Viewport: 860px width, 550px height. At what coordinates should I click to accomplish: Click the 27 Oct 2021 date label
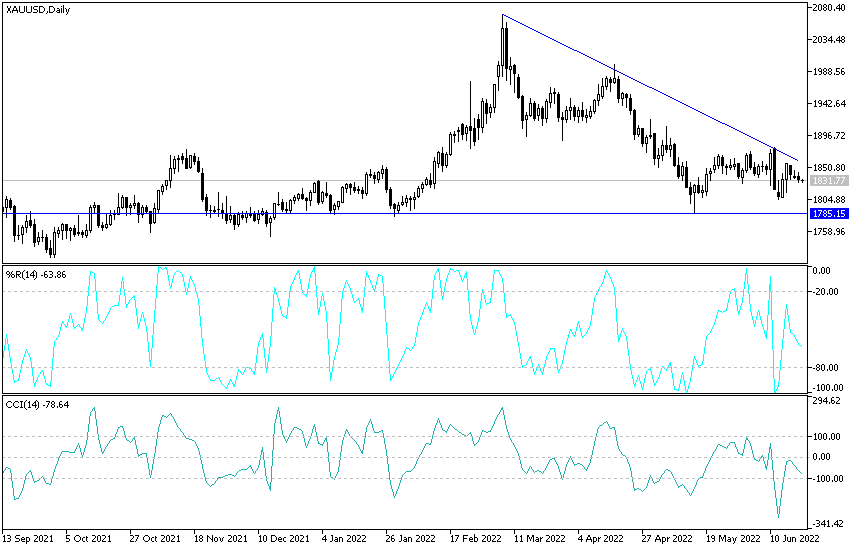pyautogui.click(x=155, y=538)
